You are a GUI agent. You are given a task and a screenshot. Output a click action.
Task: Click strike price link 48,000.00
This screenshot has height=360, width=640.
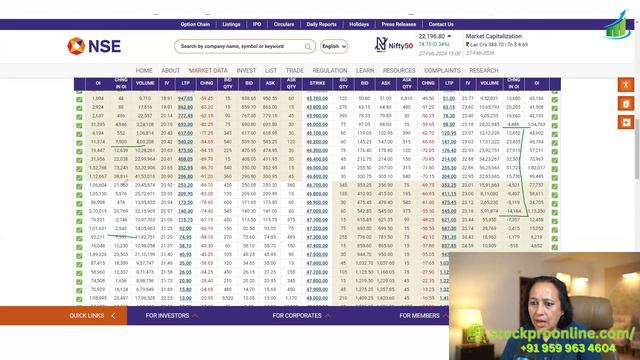tap(317, 299)
